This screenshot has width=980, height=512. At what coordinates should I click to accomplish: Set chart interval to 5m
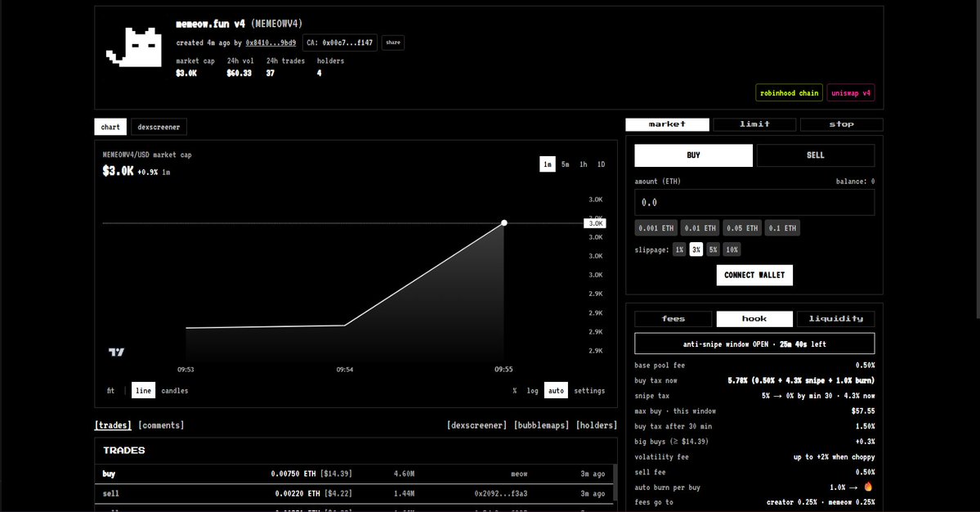tap(565, 164)
